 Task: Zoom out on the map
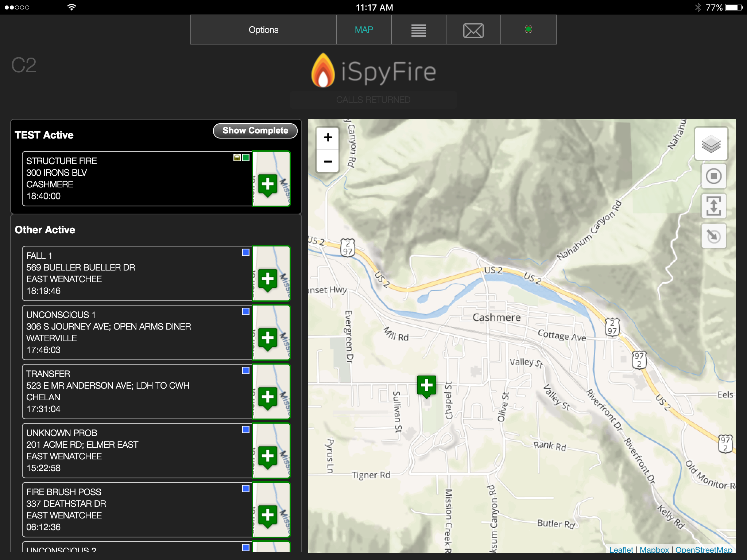328,161
